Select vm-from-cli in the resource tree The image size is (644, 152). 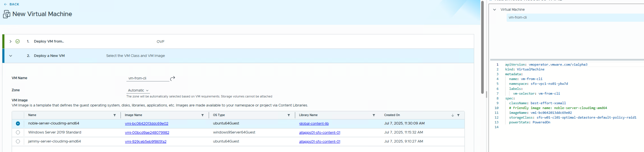click(517, 17)
